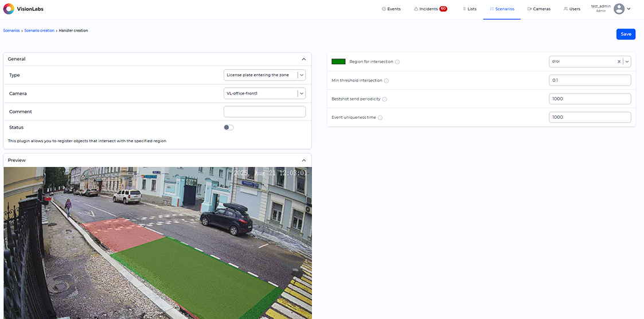Toggle the Status switch on
Image resolution: width=644 pixels, height=319 pixels.
tap(229, 127)
